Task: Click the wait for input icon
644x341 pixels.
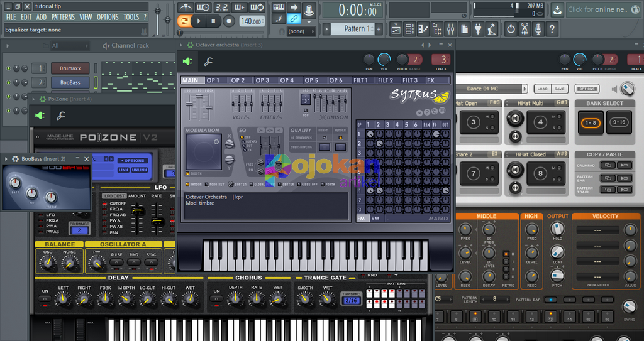Action: tap(203, 7)
